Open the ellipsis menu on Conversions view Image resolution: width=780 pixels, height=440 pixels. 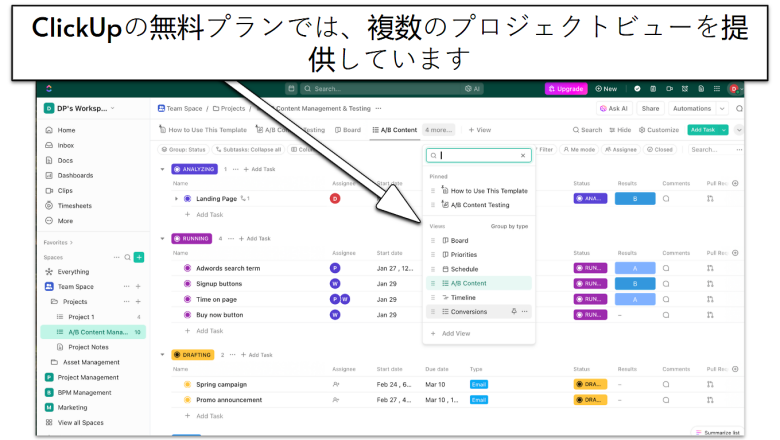(x=524, y=311)
